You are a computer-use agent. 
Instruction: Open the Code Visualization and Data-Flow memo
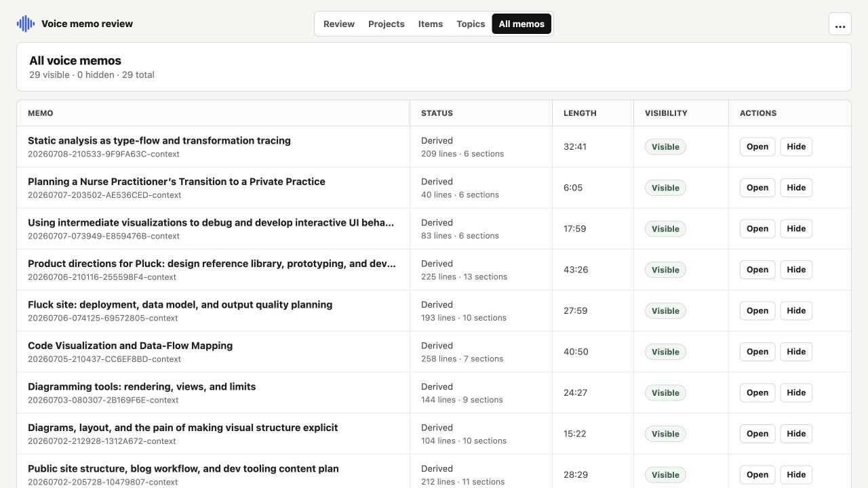point(757,352)
